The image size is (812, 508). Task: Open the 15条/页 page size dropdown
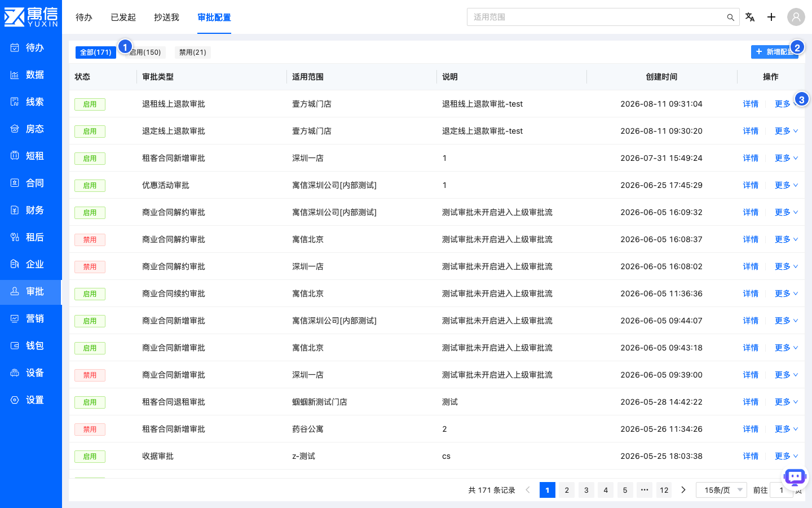[722, 490]
